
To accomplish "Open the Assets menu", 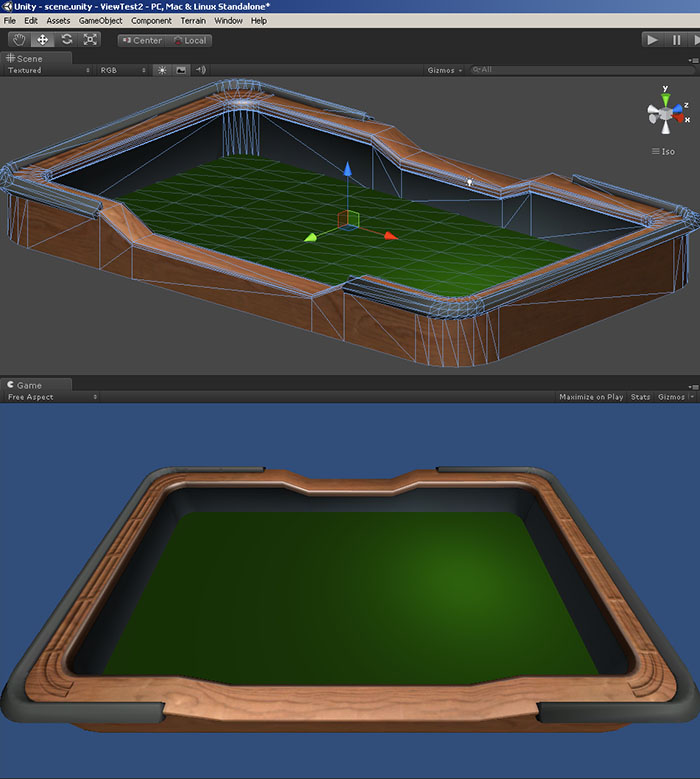I will 58,20.
